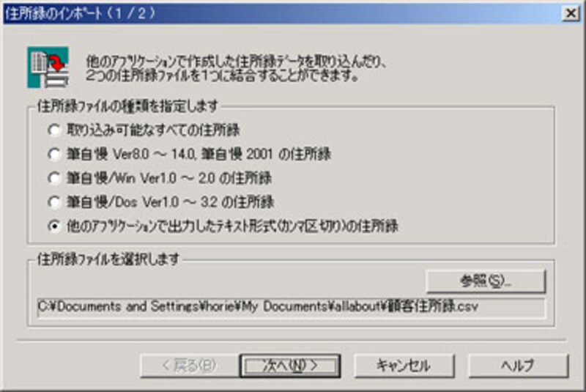Select 取り込み可能なすべての住所録 radio option

(53, 130)
